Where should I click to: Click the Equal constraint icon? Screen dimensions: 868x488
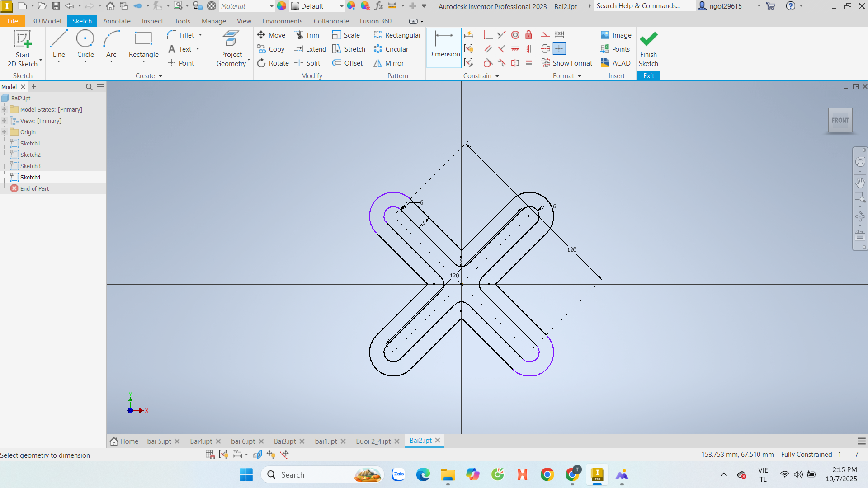[528, 63]
